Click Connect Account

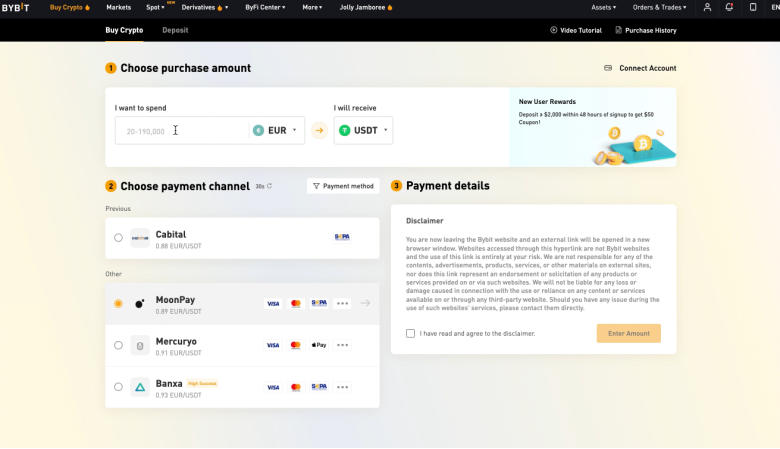coord(640,68)
